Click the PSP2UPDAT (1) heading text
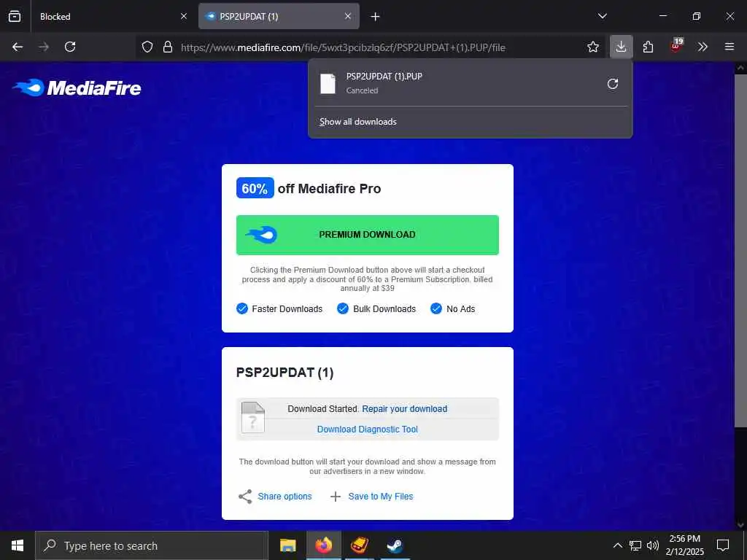This screenshot has height=560, width=747. coord(285,373)
